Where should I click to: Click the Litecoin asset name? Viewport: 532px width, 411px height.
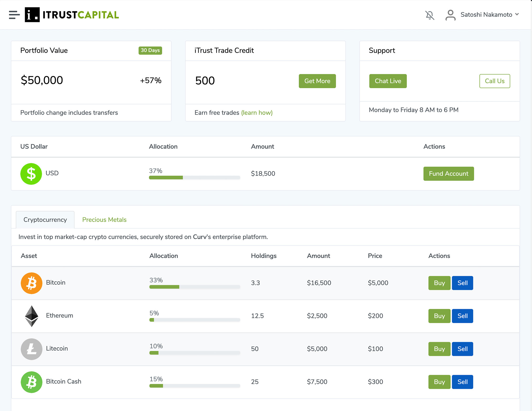(x=57, y=349)
